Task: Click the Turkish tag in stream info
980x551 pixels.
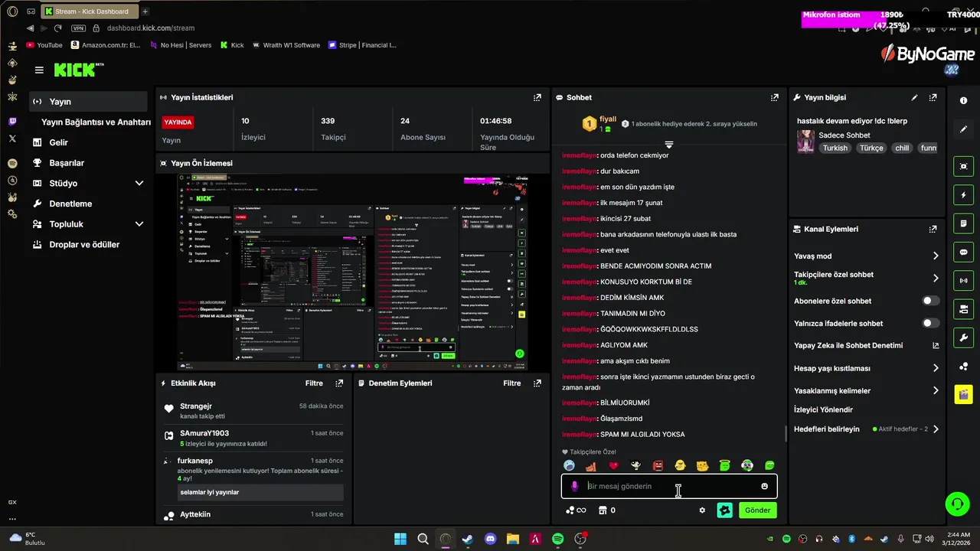Action: click(x=835, y=148)
